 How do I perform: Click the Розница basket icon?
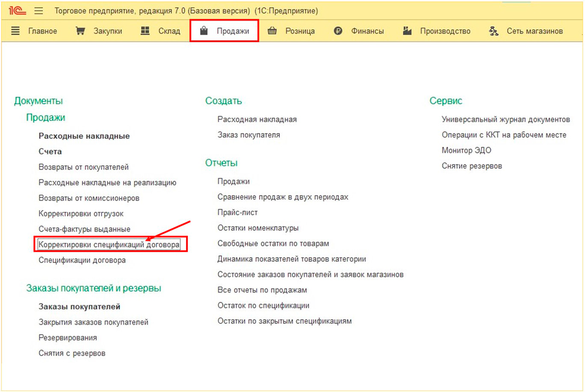click(x=272, y=31)
